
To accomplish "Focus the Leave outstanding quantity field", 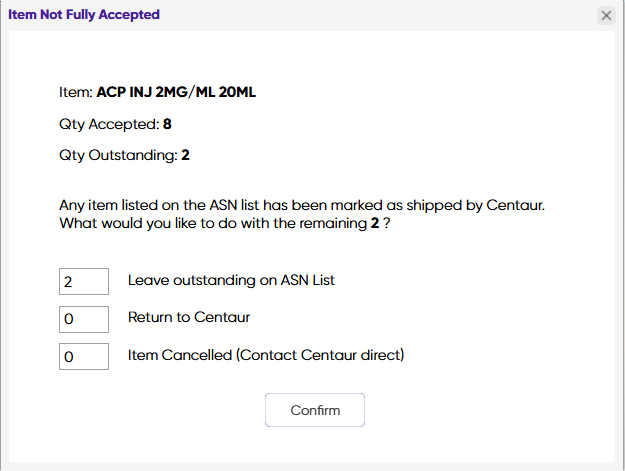I will click(84, 281).
